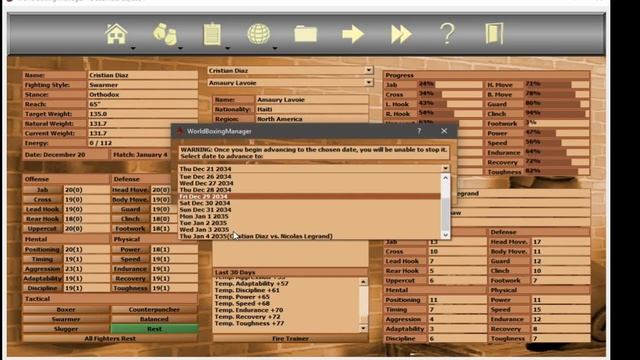The width and height of the screenshot is (640, 360).
Task: Click the Uppercut training button
Action: pyautogui.click(x=42, y=229)
